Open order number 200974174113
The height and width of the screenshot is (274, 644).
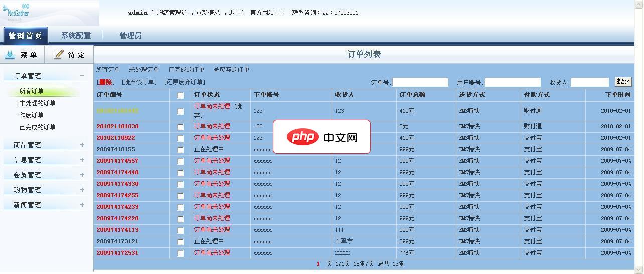pyautogui.click(x=117, y=230)
